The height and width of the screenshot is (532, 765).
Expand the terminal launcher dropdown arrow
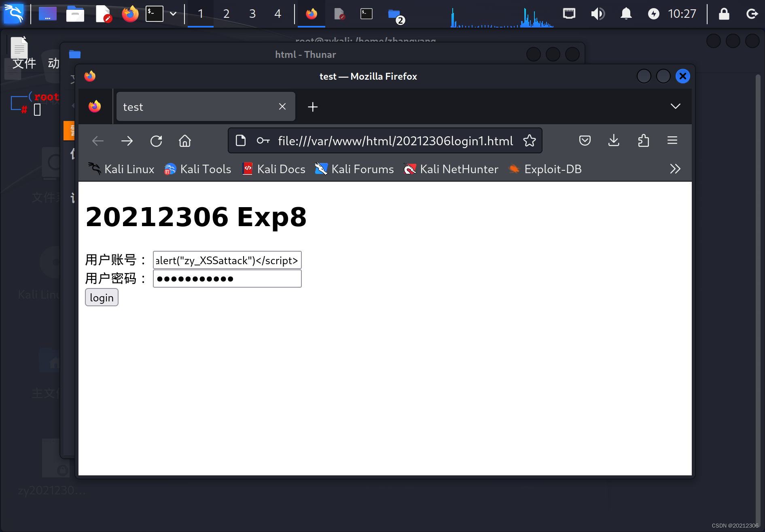(x=173, y=14)
